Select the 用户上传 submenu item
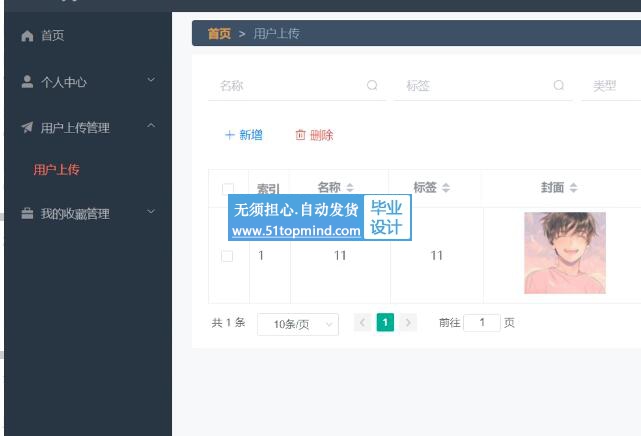641x436 pixels. 56,170
